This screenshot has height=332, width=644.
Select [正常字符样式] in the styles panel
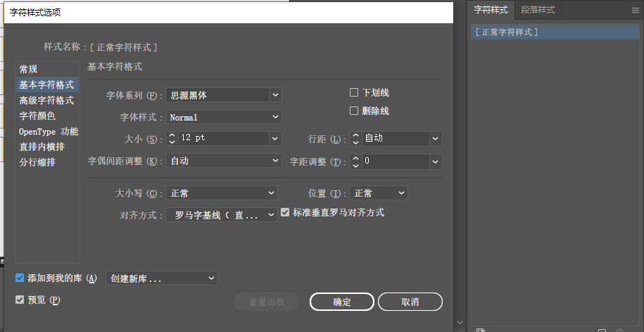click(555, 32)
